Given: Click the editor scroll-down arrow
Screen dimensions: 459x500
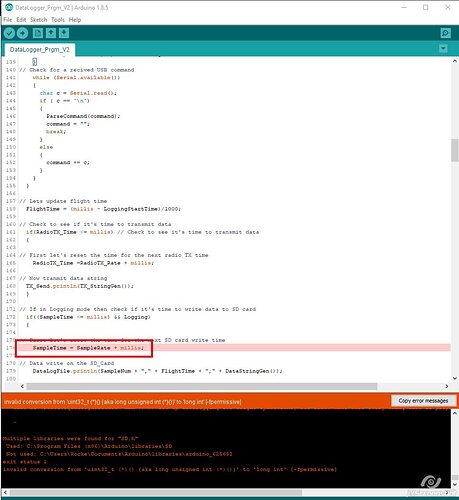Looking at the screenshot, I should 455,378.
